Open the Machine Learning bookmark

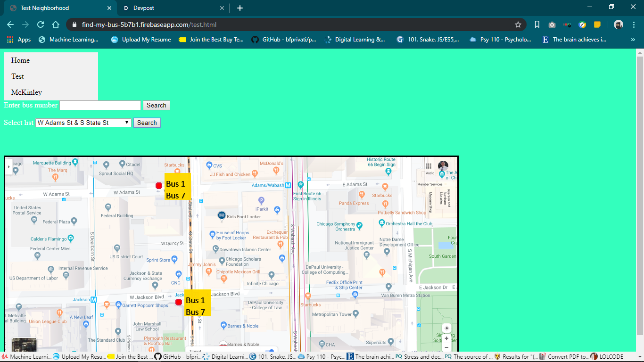coord(69,40)
